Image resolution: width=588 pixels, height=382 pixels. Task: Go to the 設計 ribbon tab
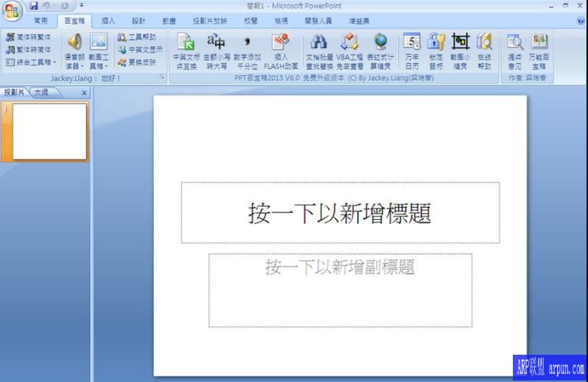click(139, 21)
